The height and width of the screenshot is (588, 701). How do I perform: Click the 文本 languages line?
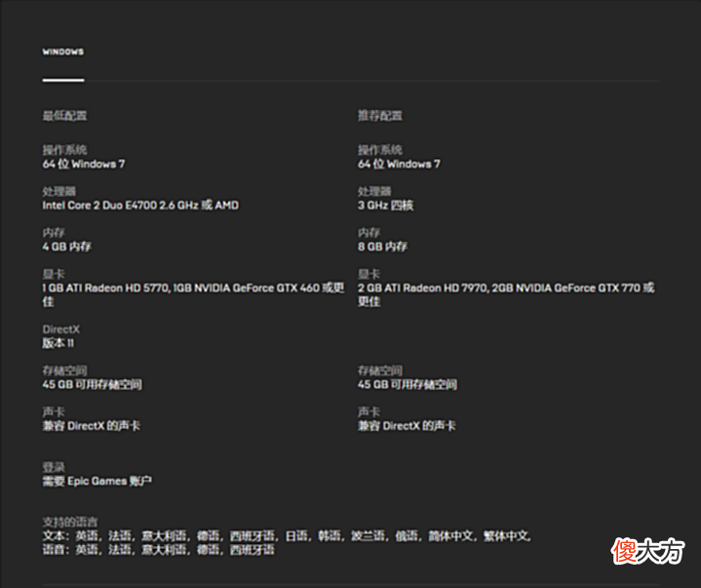point(287,535)
